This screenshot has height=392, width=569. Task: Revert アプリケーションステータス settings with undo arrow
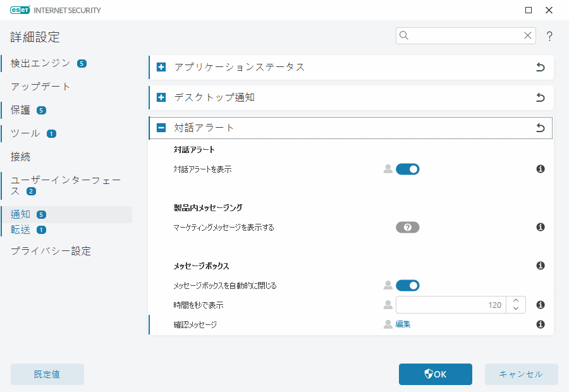[541, 68]
